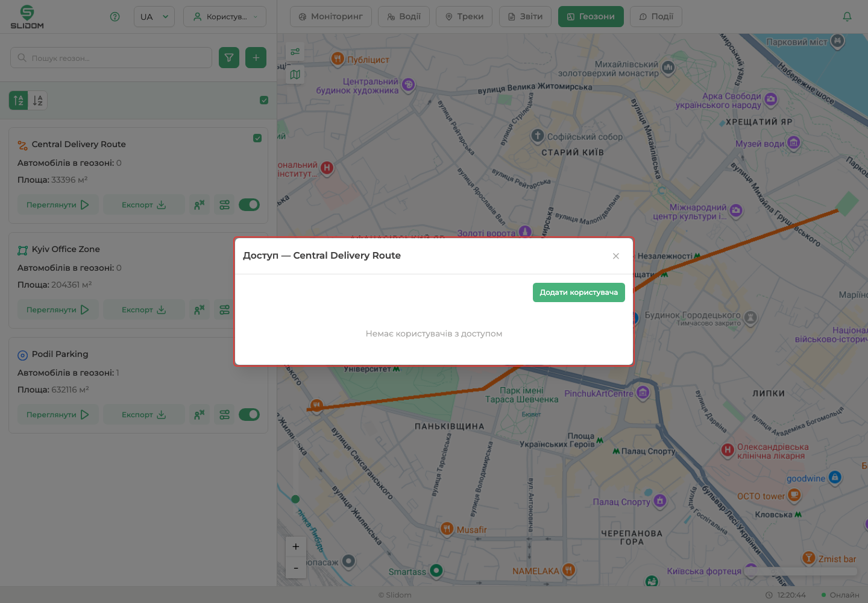Click the polygon icon beside Kyiv Office Zone

point(23,250)
